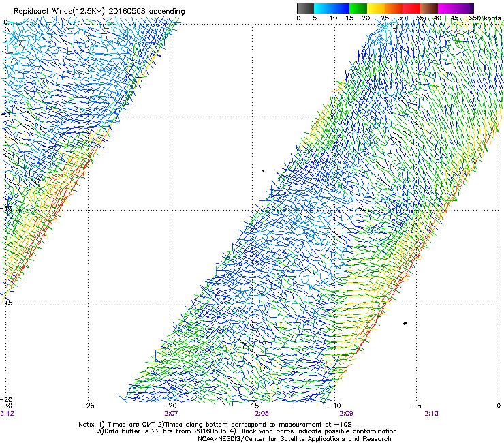Click the small island outline near the right swath's lower edge

[x=405, y=323]
